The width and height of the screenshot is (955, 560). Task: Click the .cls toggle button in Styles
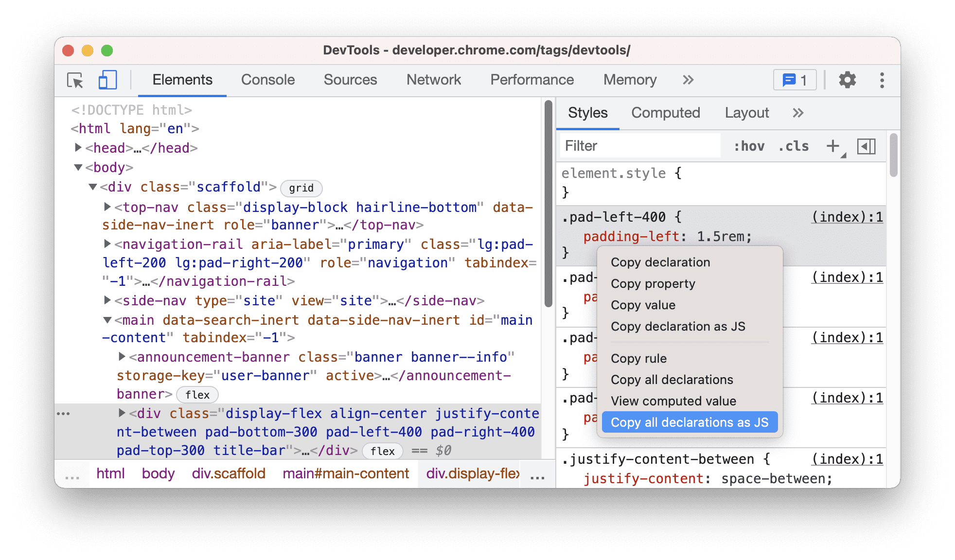point(794,147)
